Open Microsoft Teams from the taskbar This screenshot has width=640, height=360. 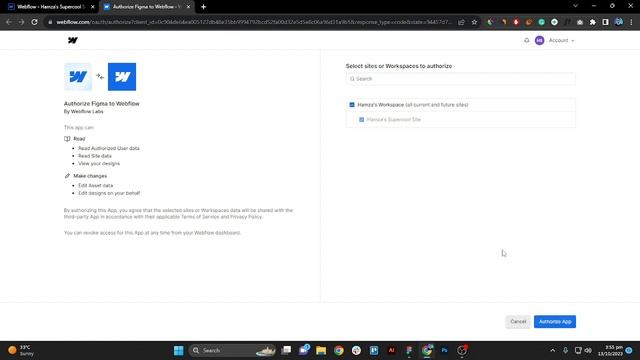(304, 350)
